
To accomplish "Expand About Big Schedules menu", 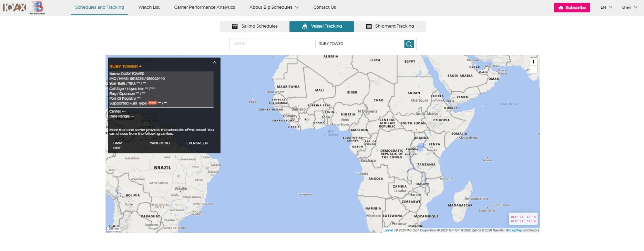I will pyautogui.click(x=274, y=7).
